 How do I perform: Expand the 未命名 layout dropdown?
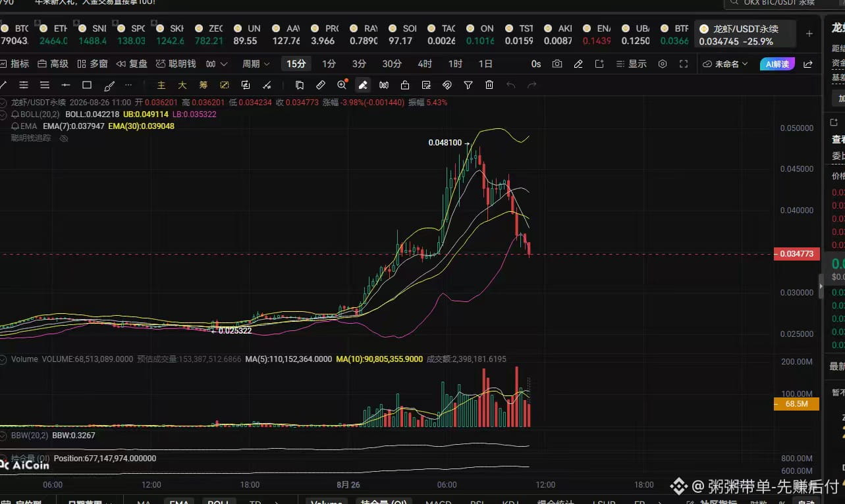point(726,64)
